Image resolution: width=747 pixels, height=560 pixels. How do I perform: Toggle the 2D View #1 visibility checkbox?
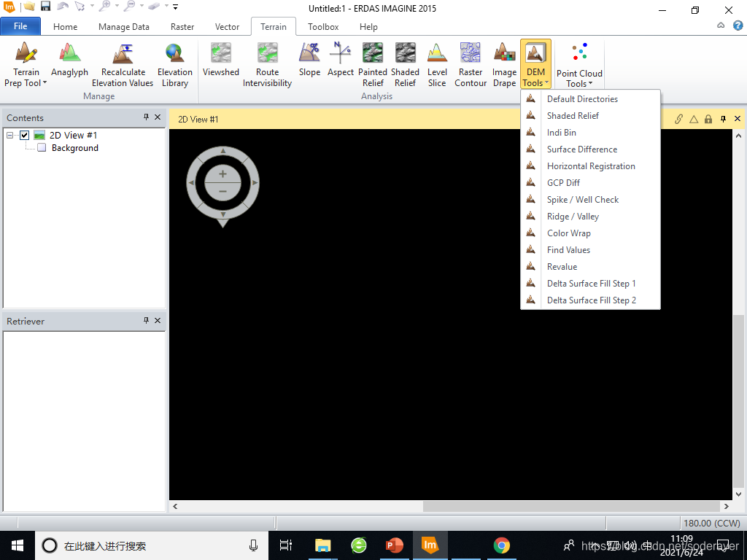(24, 135)
